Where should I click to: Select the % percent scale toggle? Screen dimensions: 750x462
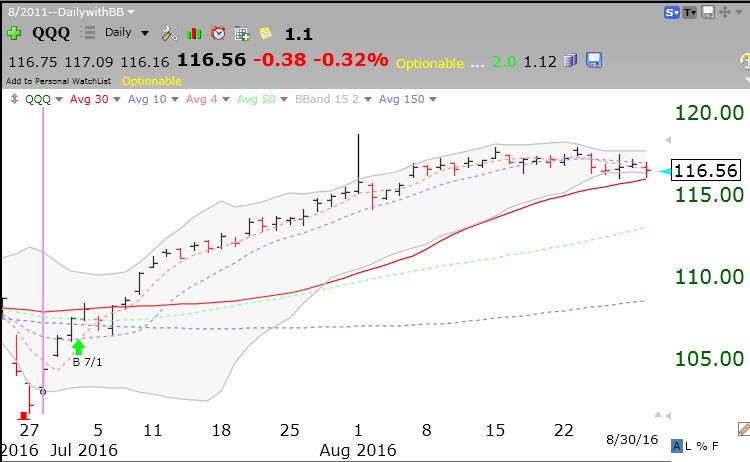tap(701, 446)
